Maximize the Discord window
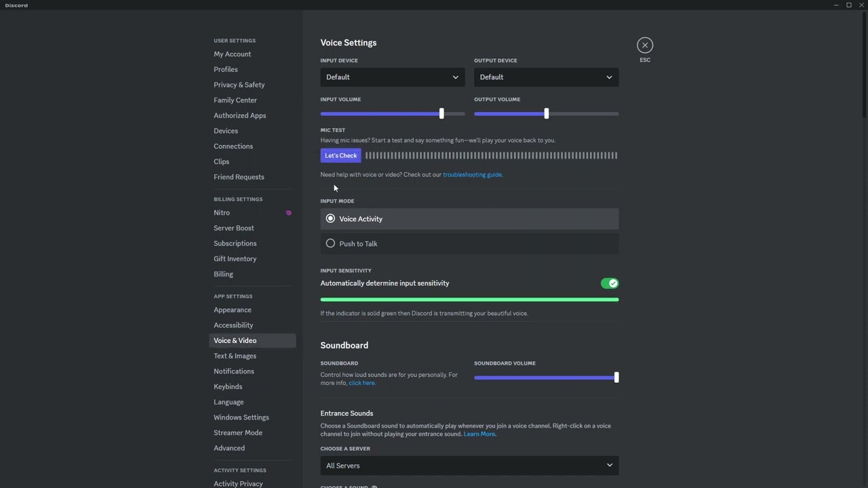This screenshot has width=868, height=488. pos(849,5)
